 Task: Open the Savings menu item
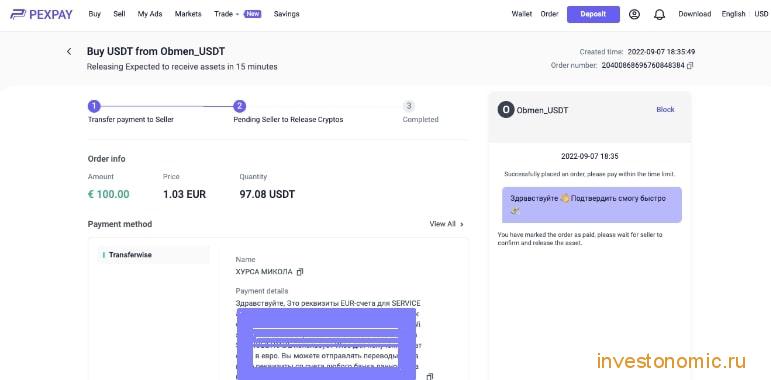(286, 14)
